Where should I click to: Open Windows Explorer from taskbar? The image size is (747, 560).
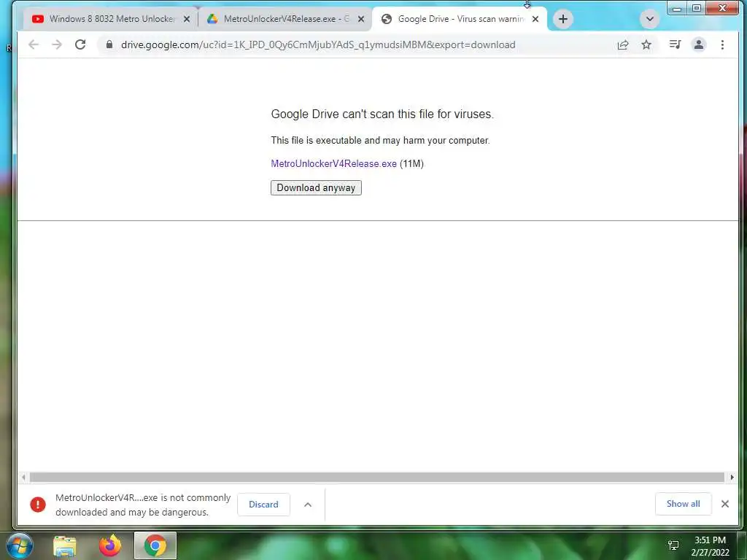tap(65, 546)
